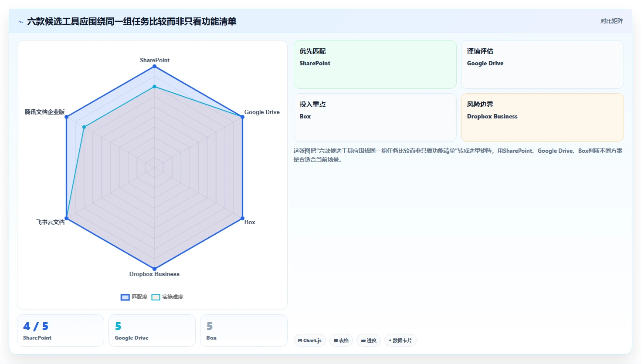
Task: Open the 风险边界 card
Action: tap(543, 118)
